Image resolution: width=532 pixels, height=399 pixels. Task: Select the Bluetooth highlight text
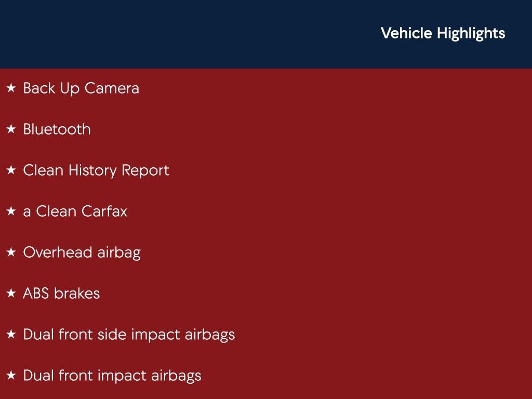click(57, 129)
